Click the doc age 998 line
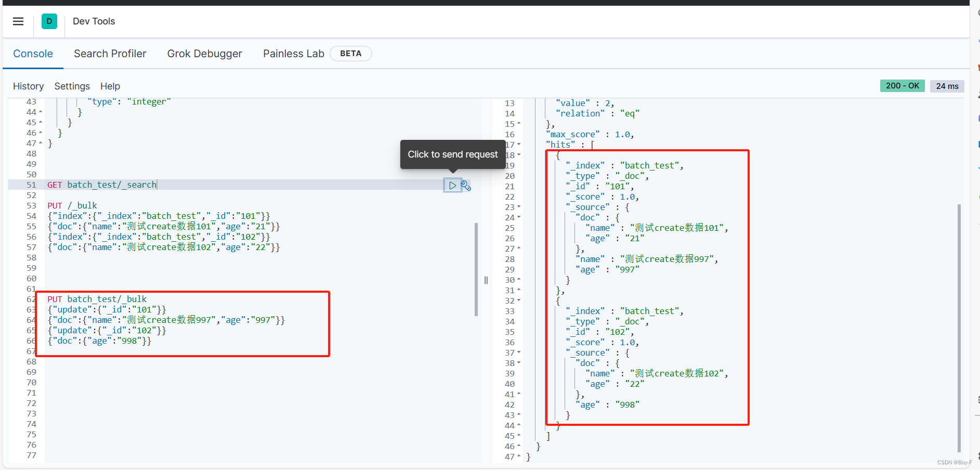The height and width of the screenshot is (470, 980). pos(99,341)
